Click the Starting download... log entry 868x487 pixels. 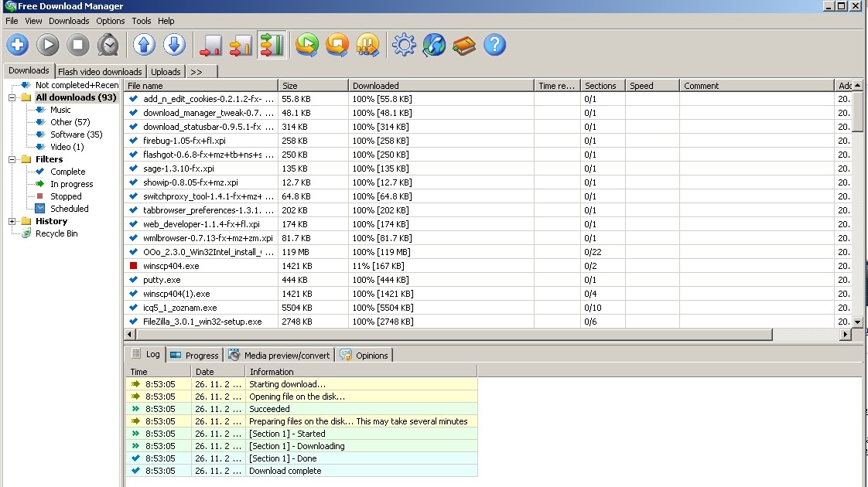point(302,384)
